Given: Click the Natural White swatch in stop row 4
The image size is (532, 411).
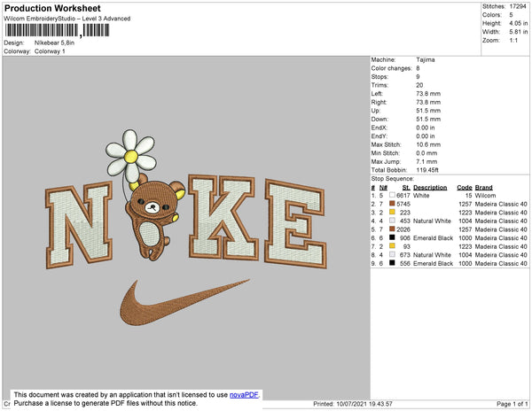Looking at the screenshot, I should [x=392, y=221].
